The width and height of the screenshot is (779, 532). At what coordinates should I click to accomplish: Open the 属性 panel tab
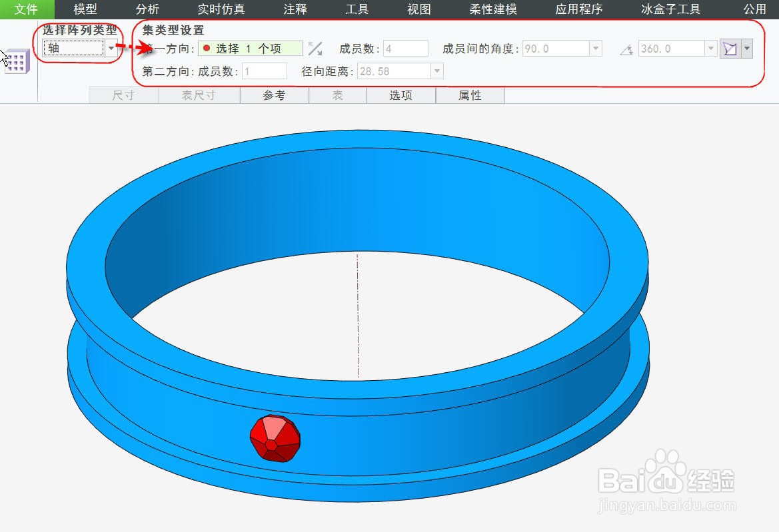pos(470,95)
